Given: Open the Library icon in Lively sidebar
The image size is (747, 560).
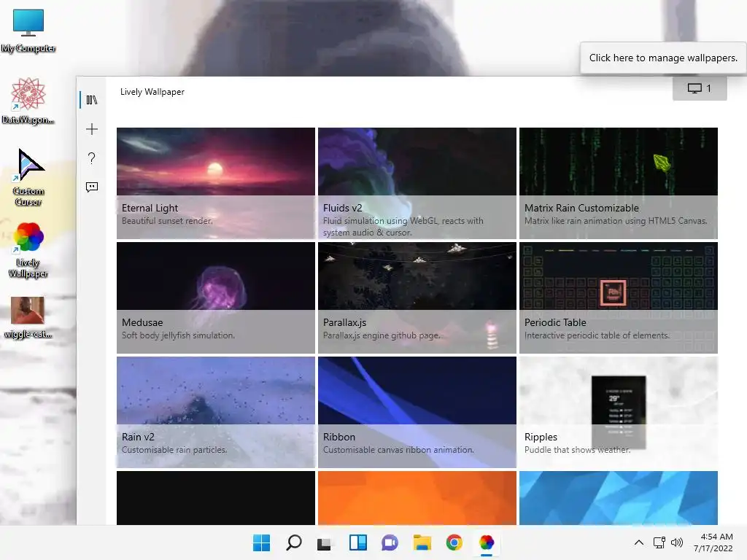Looking at the screenshot, I should coord(91,100).
